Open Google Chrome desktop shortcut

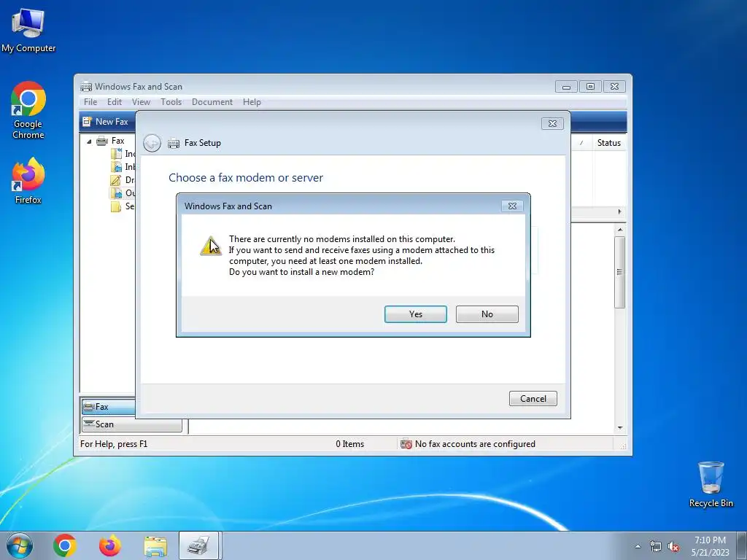28,110
